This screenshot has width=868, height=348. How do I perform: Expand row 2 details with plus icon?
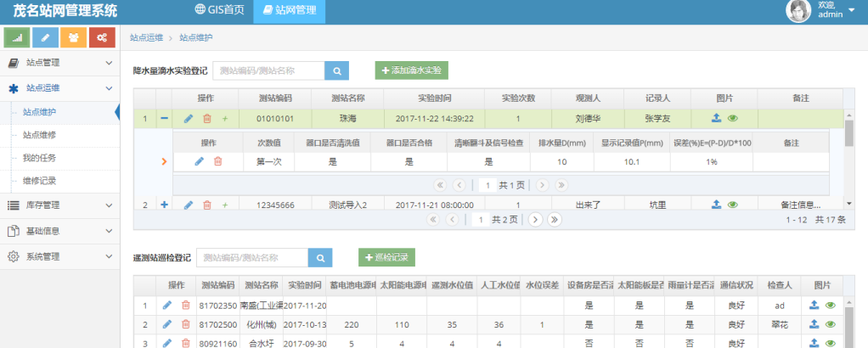(x=165, y=205)
